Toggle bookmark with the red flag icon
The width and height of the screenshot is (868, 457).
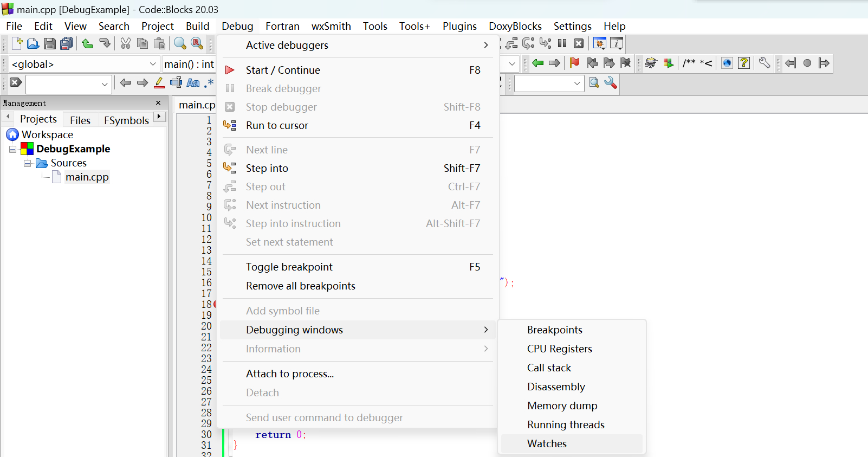tap(575, 63)
